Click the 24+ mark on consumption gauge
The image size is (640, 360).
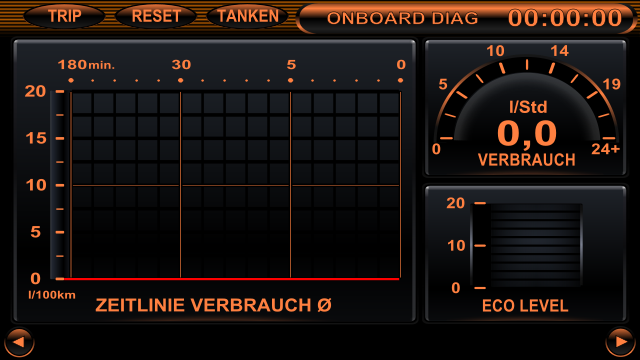606,149
